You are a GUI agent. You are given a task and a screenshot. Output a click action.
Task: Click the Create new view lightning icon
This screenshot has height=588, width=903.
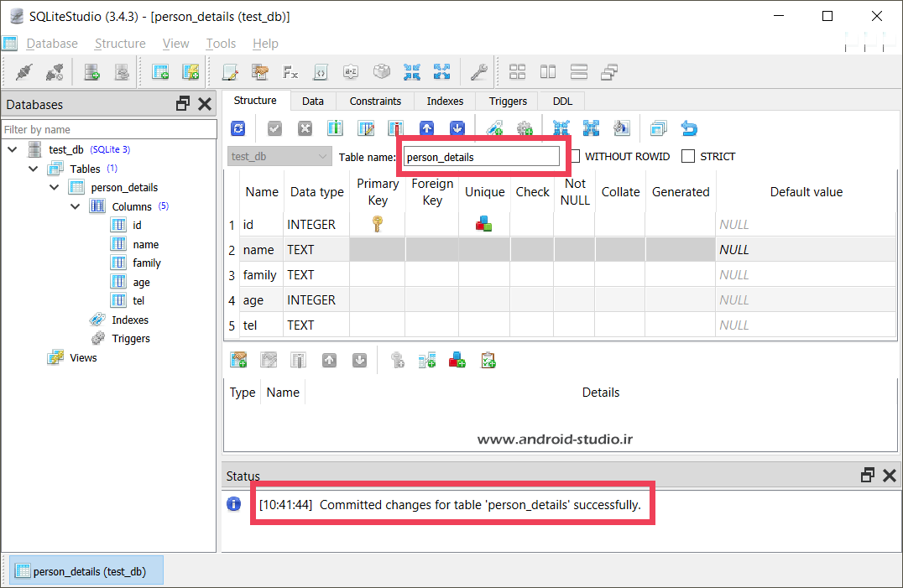pos(191,72)
